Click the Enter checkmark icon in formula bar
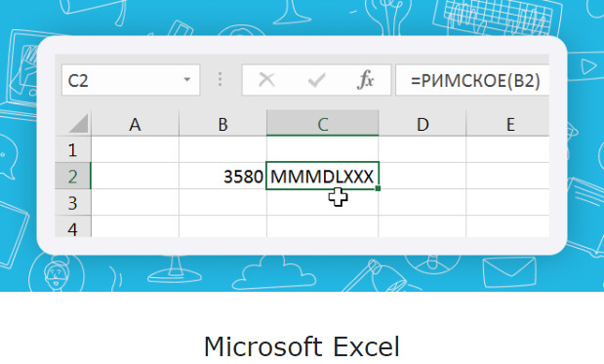 [x=317, y=80]
